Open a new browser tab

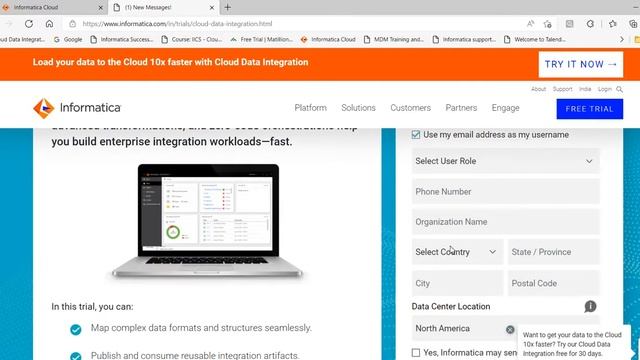[227, 7]
